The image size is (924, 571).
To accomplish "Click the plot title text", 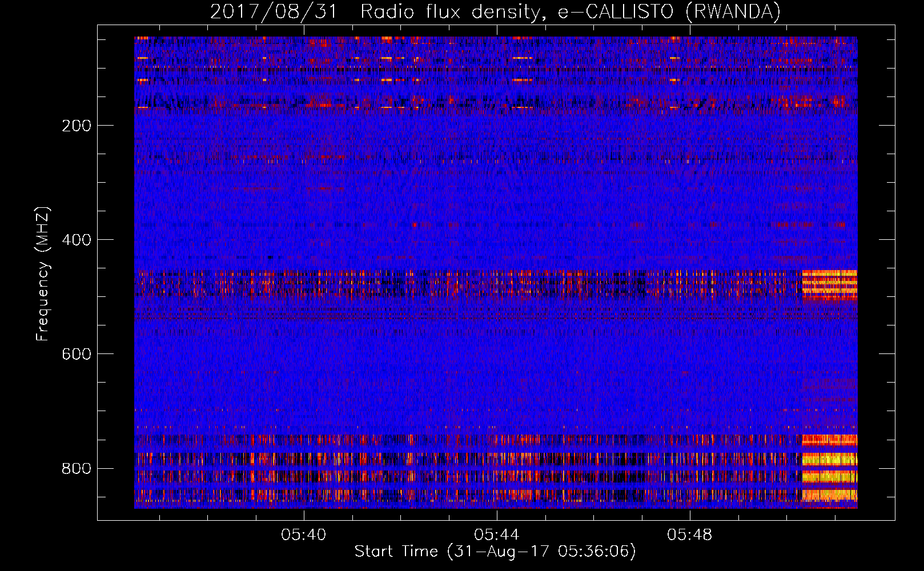I will [495, 11].
